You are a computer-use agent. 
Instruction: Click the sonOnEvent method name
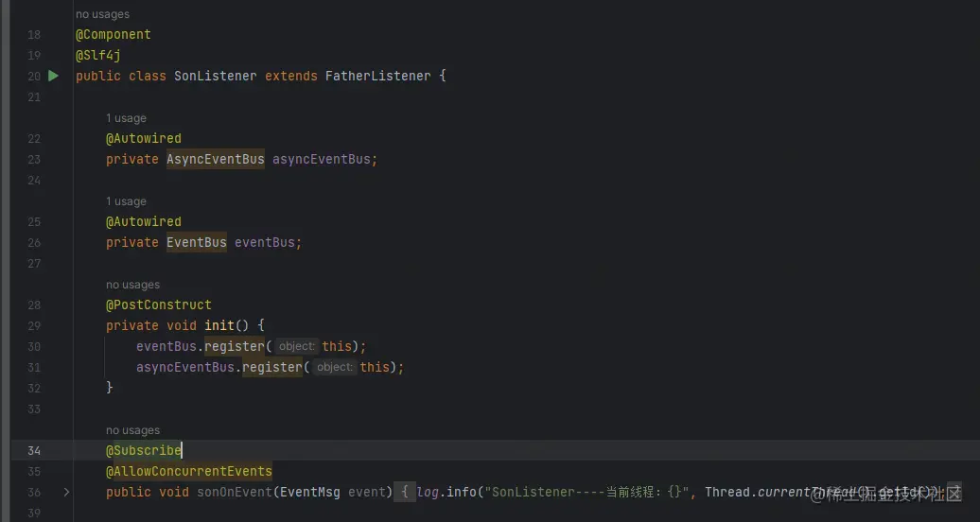coord(235,492)
